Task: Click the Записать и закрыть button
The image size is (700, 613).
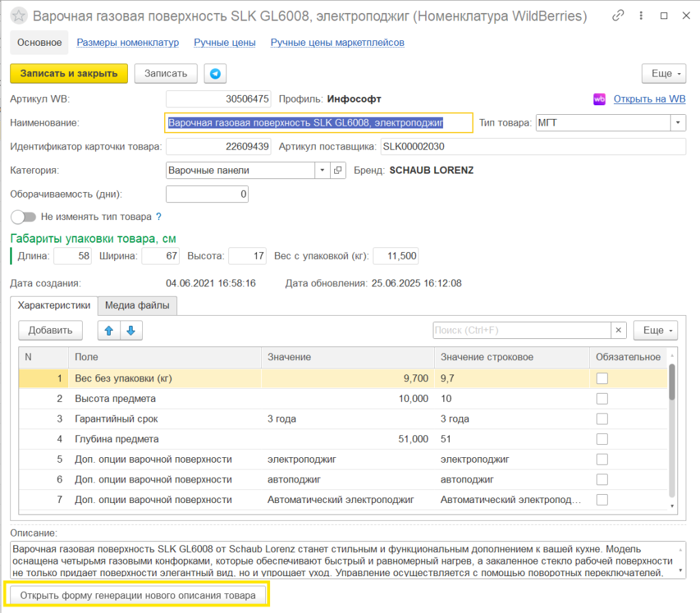Action: tap(69, 74)
